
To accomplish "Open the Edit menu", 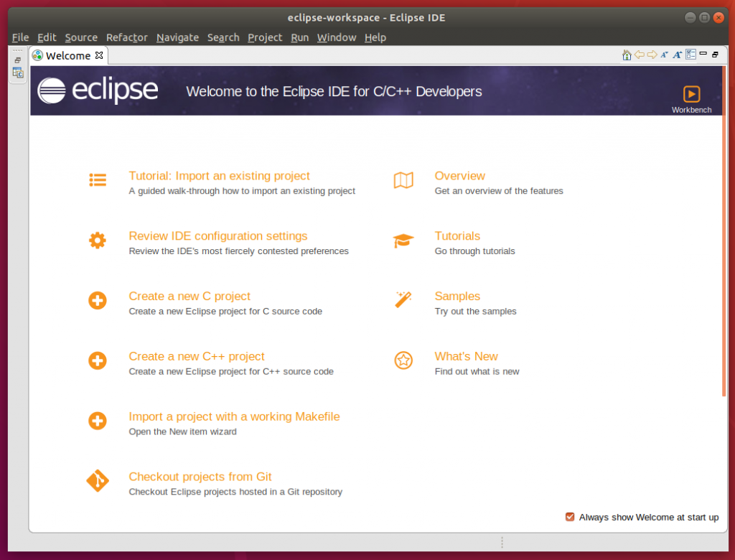I will click(x=47, y=37).
